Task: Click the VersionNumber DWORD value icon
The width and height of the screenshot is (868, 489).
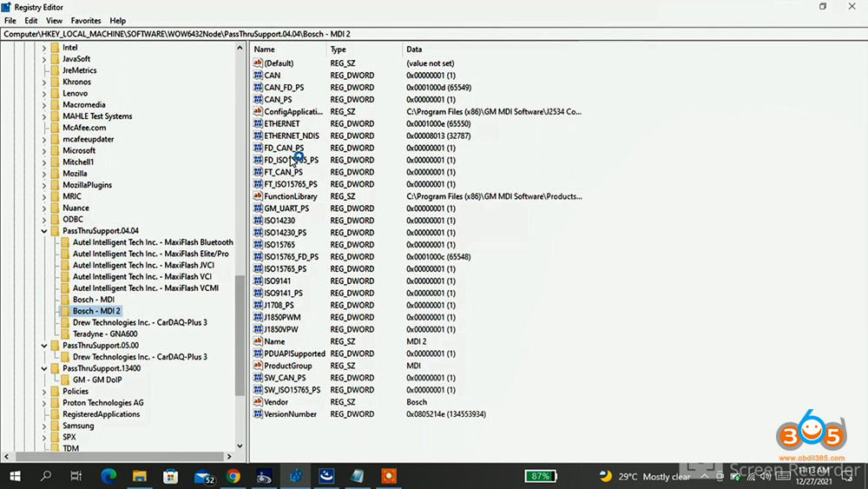Action: point(258,414)
